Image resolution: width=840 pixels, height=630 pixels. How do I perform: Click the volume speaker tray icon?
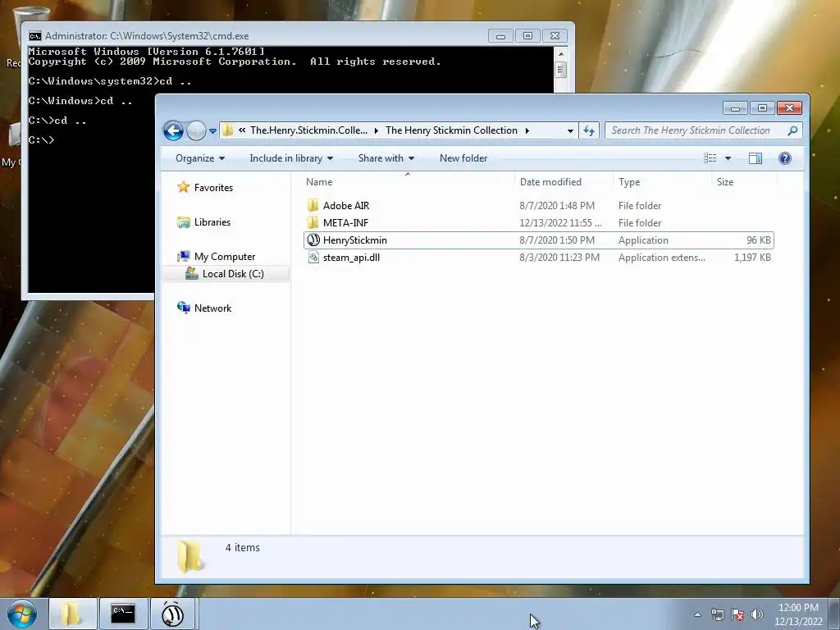pyautogui.click(x=756, y=614)
